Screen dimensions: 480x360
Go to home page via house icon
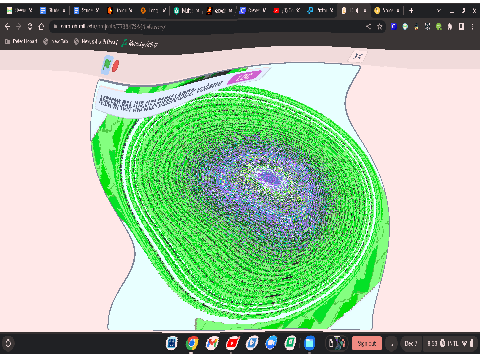coord(41,26)
